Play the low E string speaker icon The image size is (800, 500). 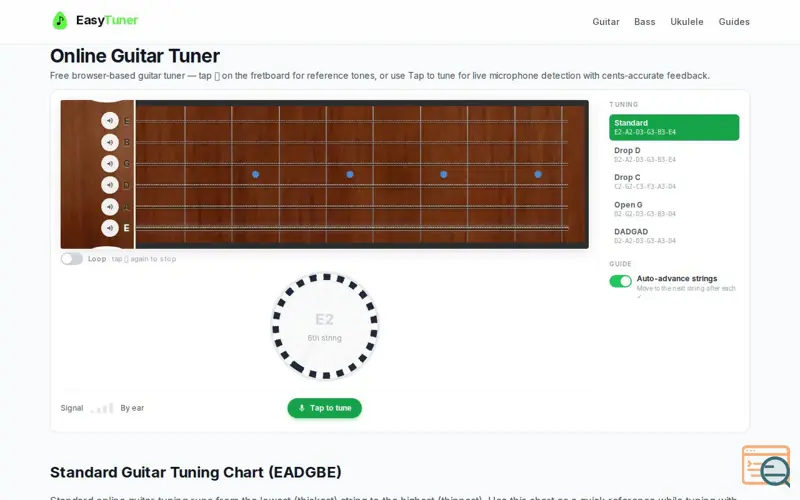coord(110,228)
